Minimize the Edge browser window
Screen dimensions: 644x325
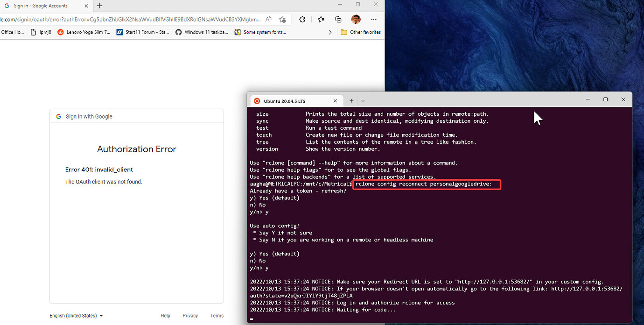pyautogui.click(x=340, y=4)
